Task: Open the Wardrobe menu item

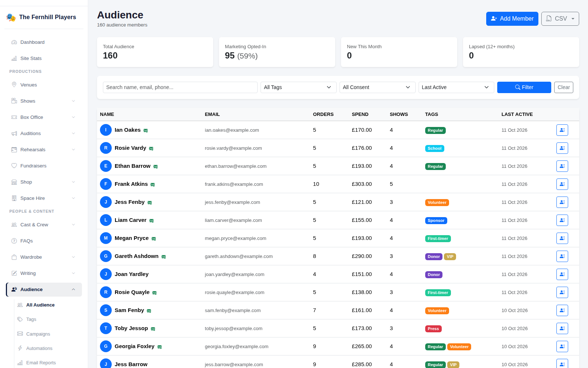Action: (44, 257)
